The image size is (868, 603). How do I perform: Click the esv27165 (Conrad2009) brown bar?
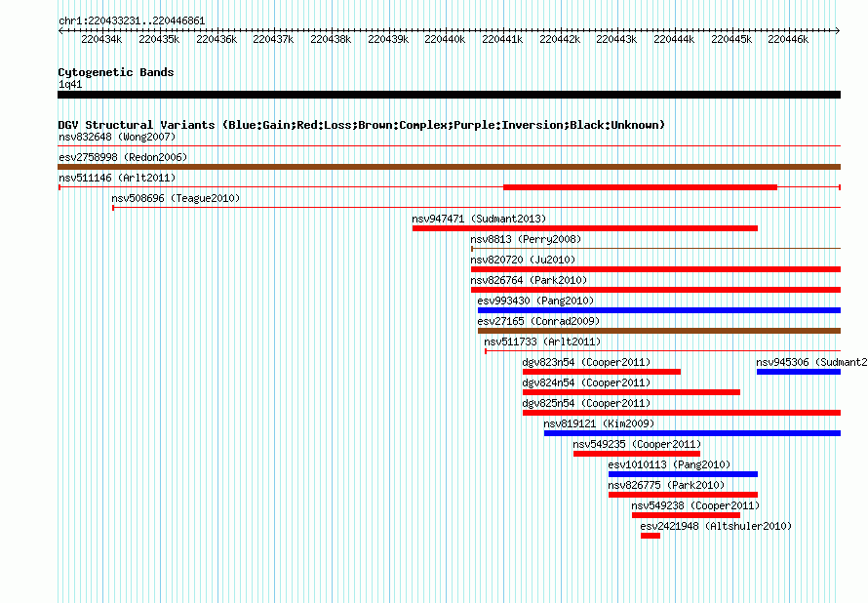point(659,331)
